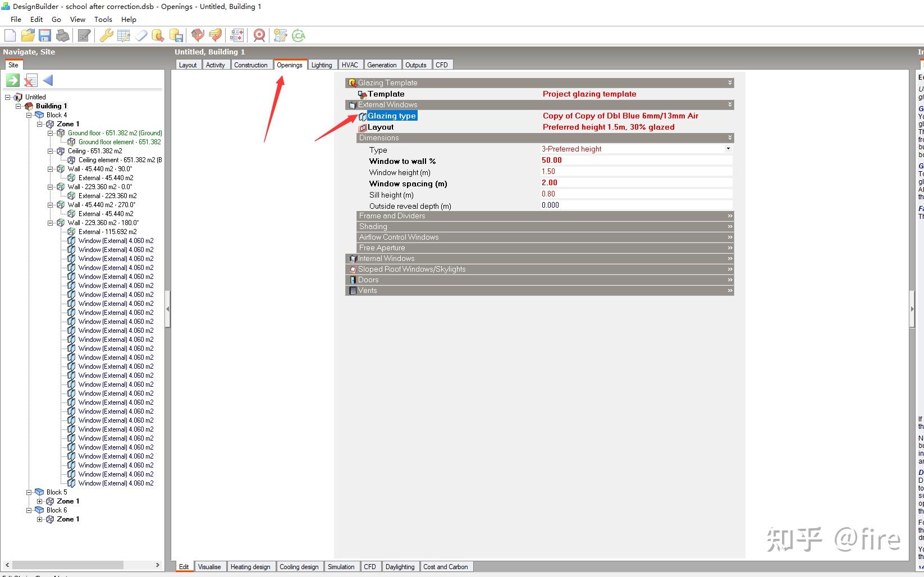Expand Zone 1 under Block 5

click(x=40, y=501)
